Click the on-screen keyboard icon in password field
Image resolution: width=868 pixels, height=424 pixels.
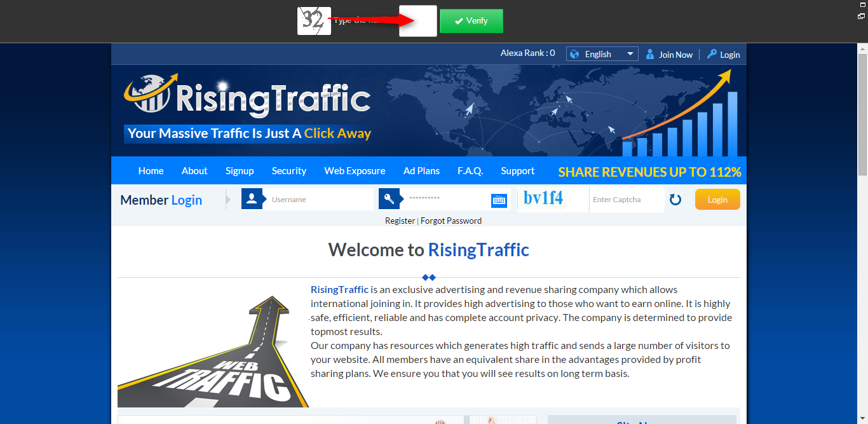pos(499,200)
